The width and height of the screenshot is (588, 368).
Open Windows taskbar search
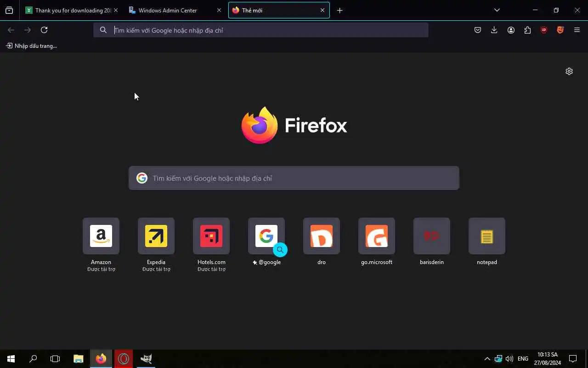click(33, 359)
